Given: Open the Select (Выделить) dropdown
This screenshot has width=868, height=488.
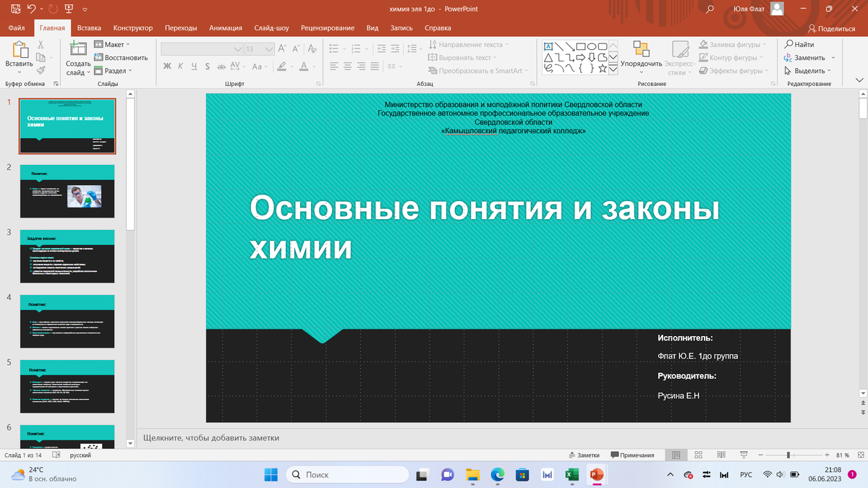Looking at the screenshot, I should (x=807, y=71).
